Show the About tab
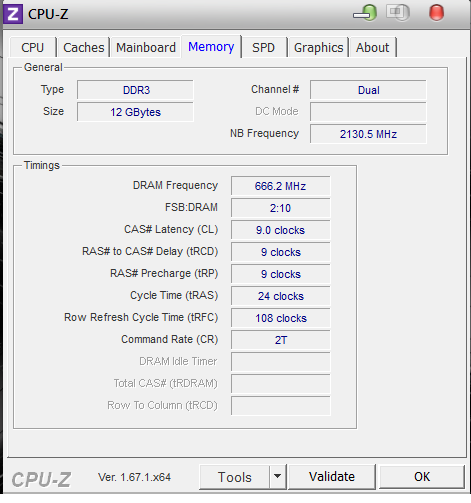Screen dimensions: 471x503 [372, 47]
